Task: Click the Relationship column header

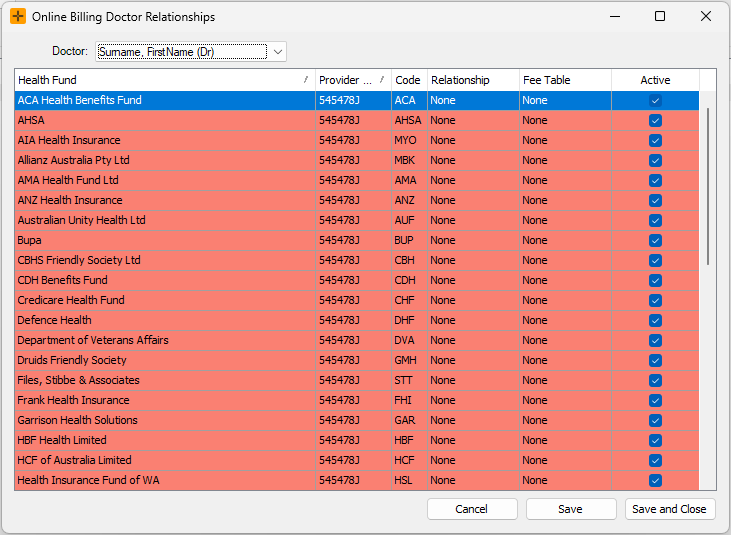Action: point(473,80)
